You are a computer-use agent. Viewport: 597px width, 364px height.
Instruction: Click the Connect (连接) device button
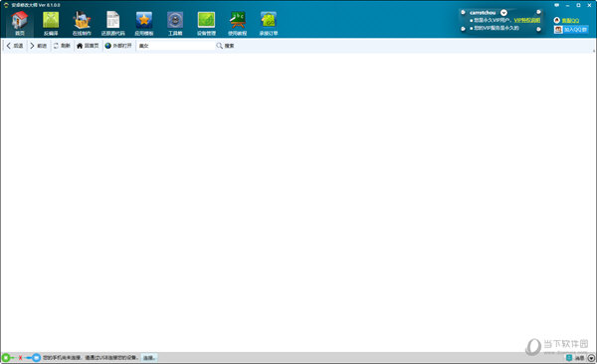pos(149,358)
